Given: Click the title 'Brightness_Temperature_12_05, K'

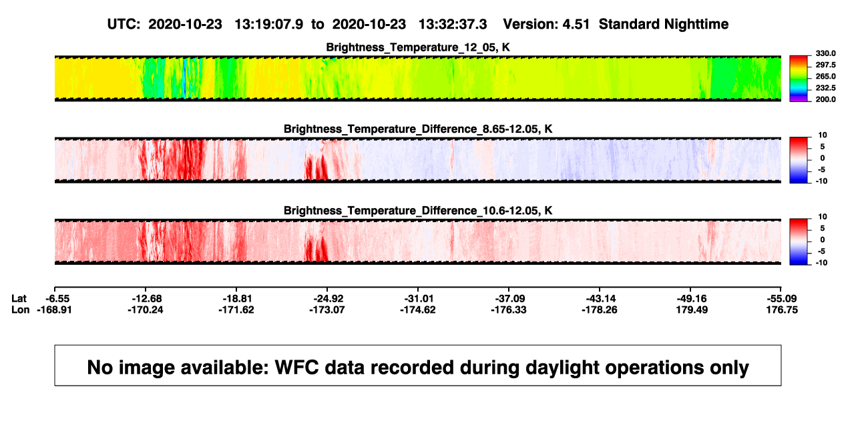Looking at the screenshot, I should point(417,47).
